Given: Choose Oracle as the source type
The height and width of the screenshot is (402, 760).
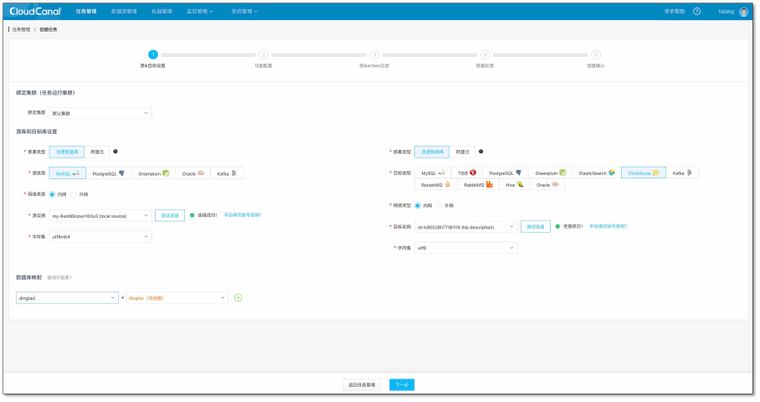Looking at the screenshot, I should click(193, 173).
